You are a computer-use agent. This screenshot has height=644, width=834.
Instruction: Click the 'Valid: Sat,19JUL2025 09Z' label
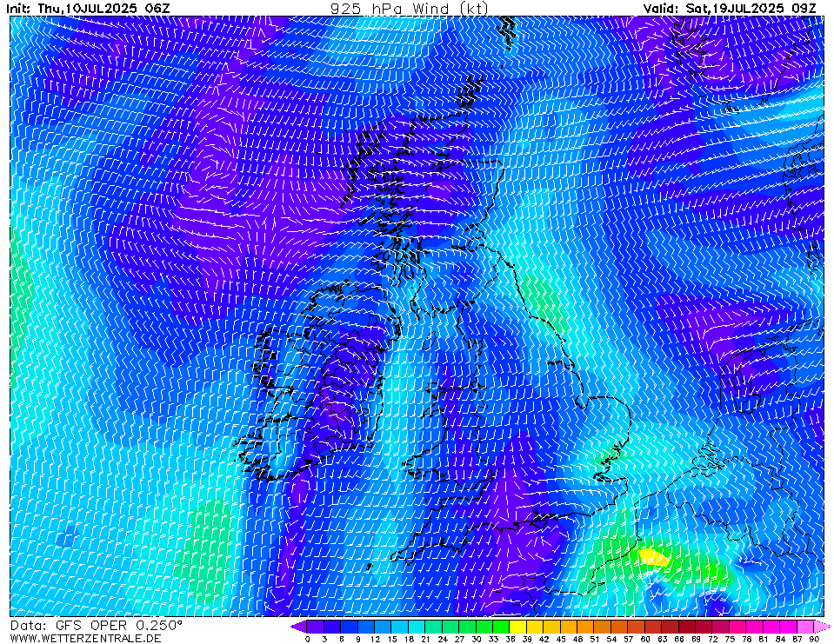729,8
